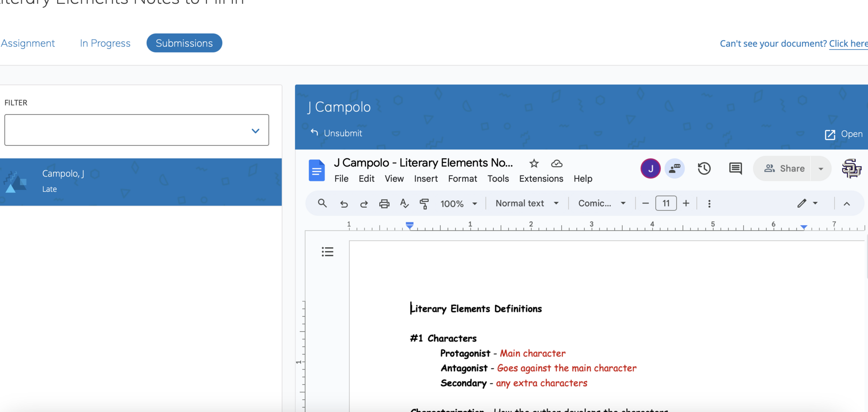Click the Unsubmit button
Screen dimensions: 868x412
click(x=337, y=133)
